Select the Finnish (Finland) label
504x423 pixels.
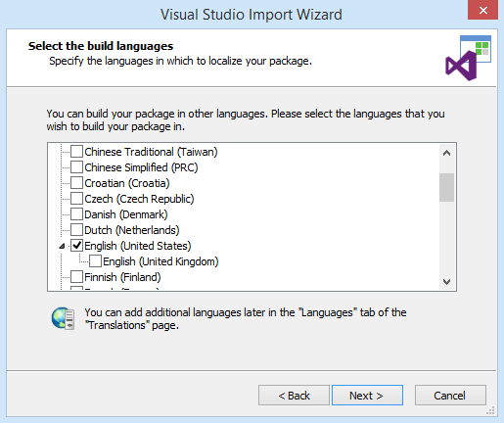coord(122,277)
